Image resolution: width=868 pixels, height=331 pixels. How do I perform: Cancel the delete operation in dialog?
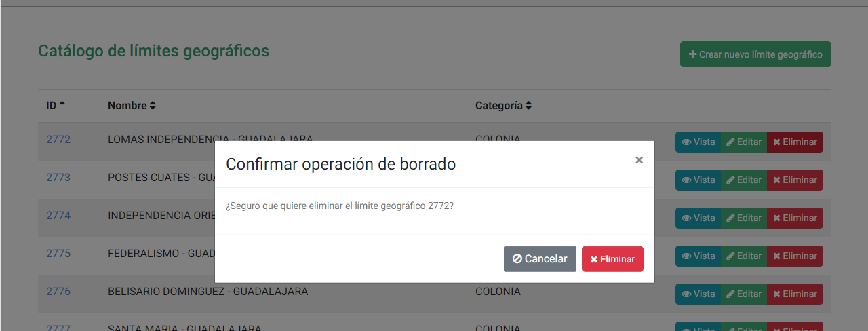click(540, 259)
